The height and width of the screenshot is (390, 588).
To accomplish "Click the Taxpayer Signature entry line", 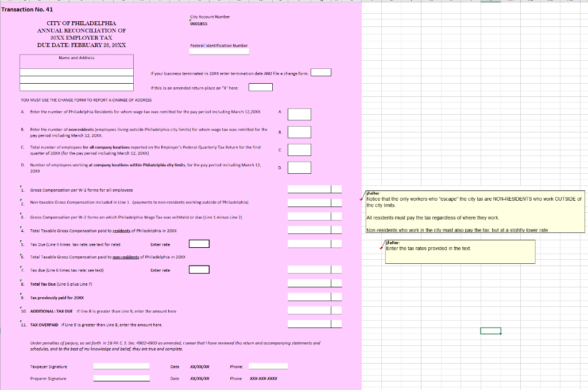I will [121, 366].
